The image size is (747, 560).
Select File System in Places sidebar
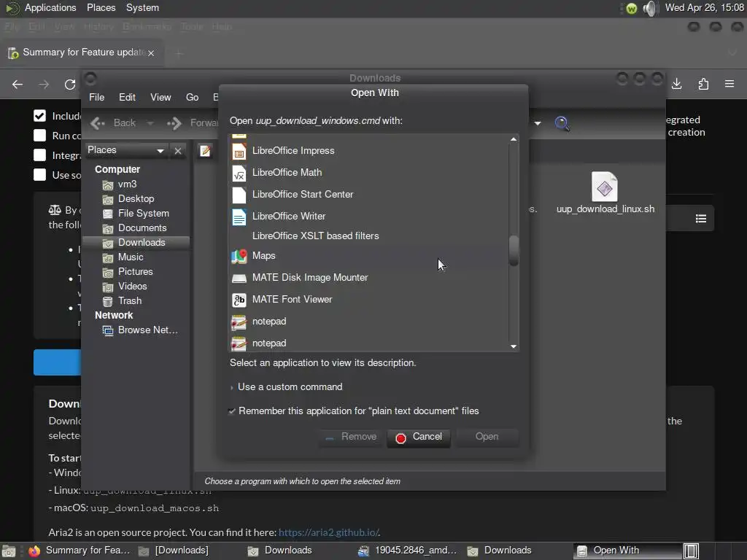[x=136, y=214]
